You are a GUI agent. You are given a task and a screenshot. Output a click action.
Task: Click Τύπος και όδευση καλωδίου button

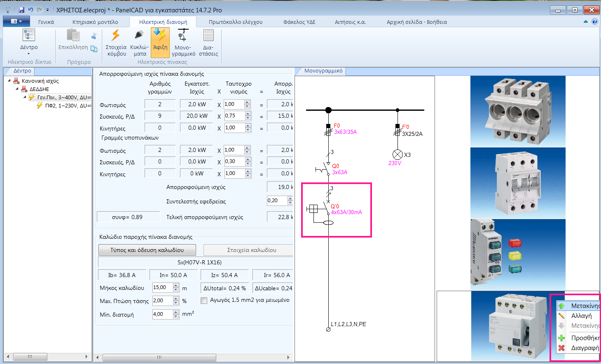147,250
